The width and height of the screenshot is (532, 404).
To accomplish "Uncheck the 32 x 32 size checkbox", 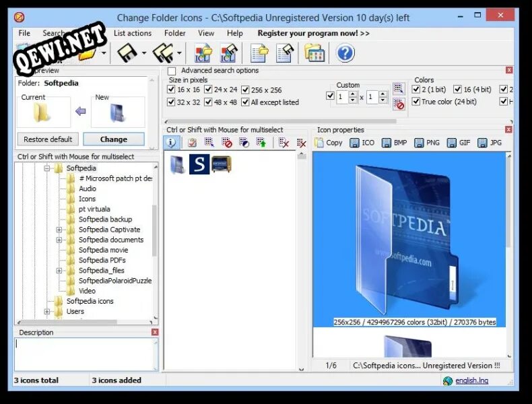I will pyautogui.click(x=171, y=102).
